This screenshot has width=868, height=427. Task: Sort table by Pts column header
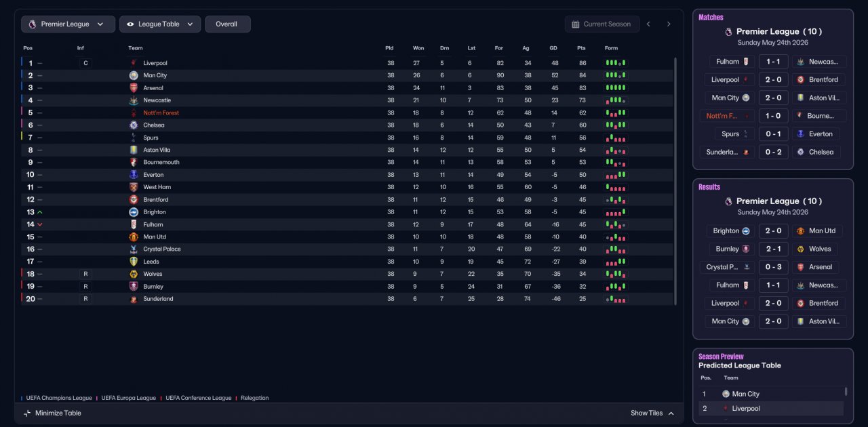581,48
